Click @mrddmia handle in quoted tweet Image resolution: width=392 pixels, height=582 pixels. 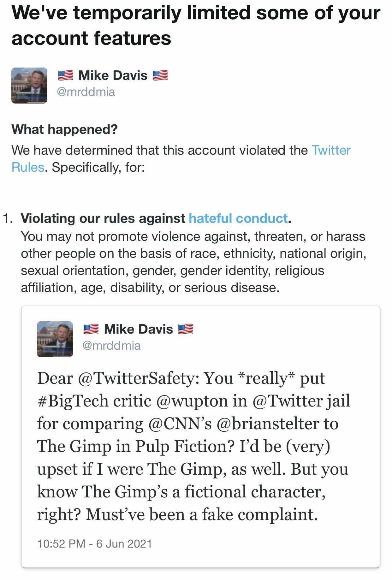coord(111,346)
